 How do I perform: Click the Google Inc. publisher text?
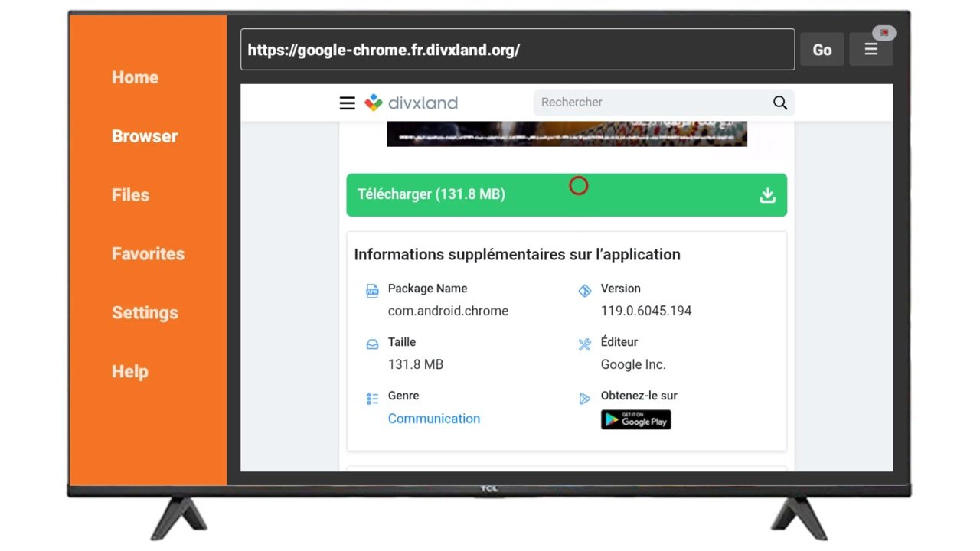[633, 364]
